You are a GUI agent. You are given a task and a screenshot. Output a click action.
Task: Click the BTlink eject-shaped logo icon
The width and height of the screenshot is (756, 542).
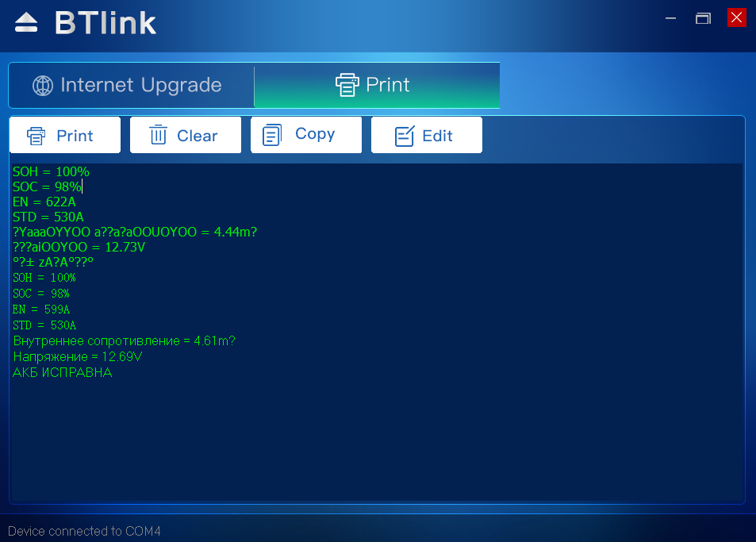click(x=26, y=23)
